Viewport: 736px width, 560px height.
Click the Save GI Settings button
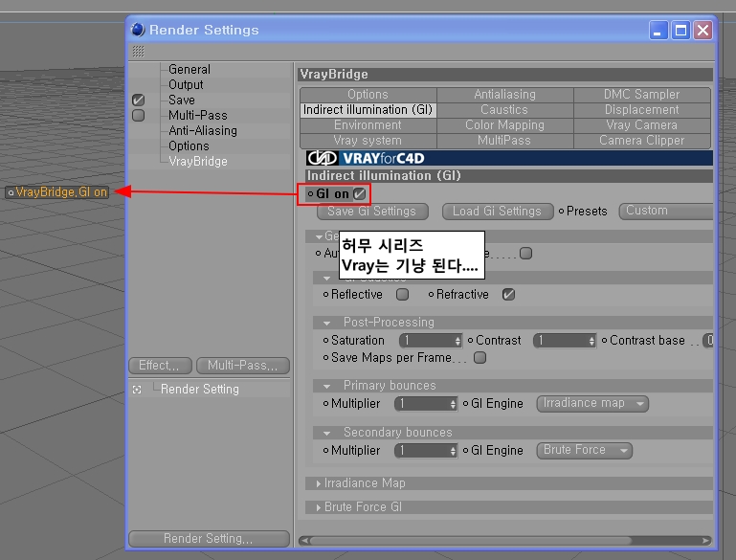(372, 212)
